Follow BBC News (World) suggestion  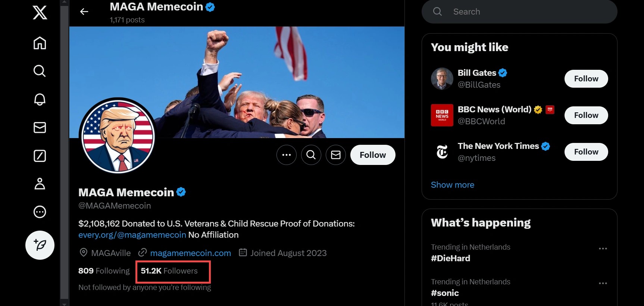[x=586, y=115]
